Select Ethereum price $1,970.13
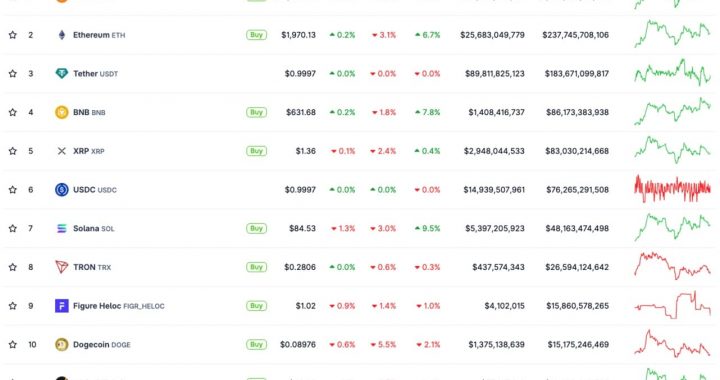This screenshot has height=380, width=720. click(298, 35)
